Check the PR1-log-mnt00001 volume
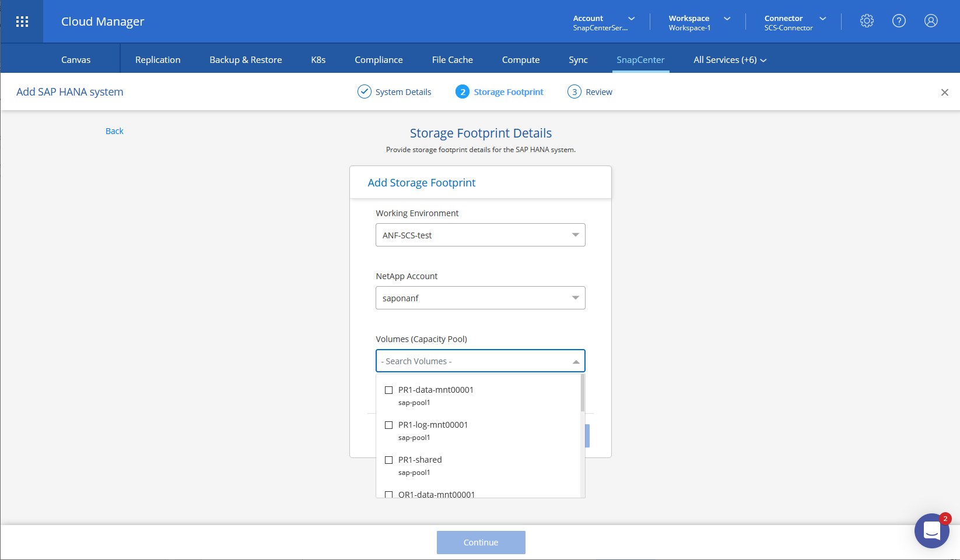This screenshot has width=960, height=560. click(389, 425)
